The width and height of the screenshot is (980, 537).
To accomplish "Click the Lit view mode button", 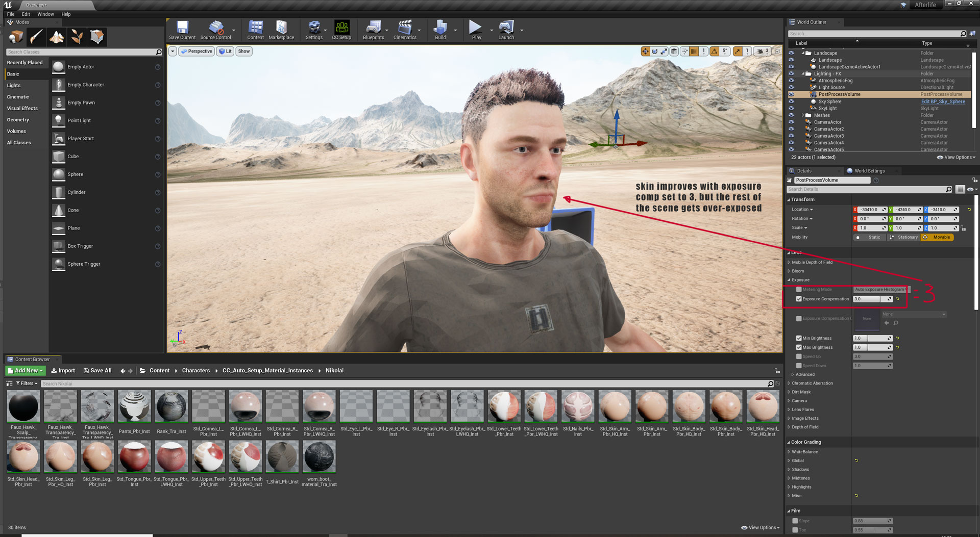I will pyautogui.click(x=225, y=51).
